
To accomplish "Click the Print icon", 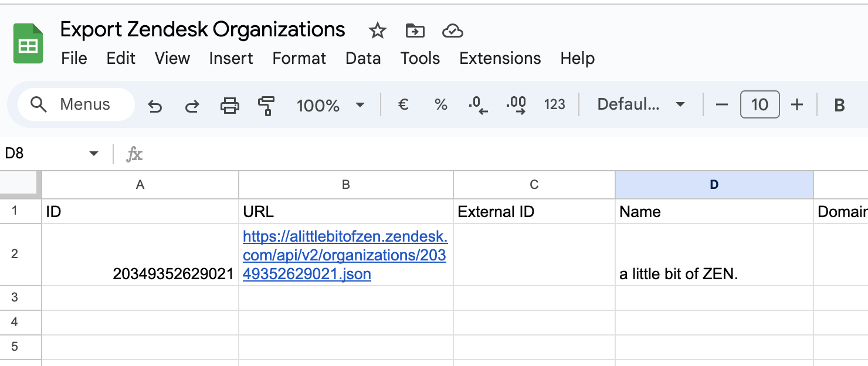I will click(x=230, y=104).
